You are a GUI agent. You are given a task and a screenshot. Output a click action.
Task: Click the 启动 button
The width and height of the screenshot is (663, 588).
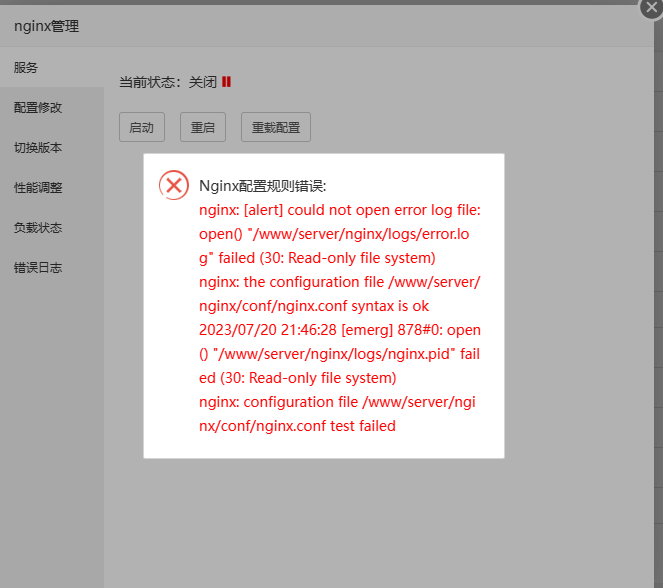142,127
